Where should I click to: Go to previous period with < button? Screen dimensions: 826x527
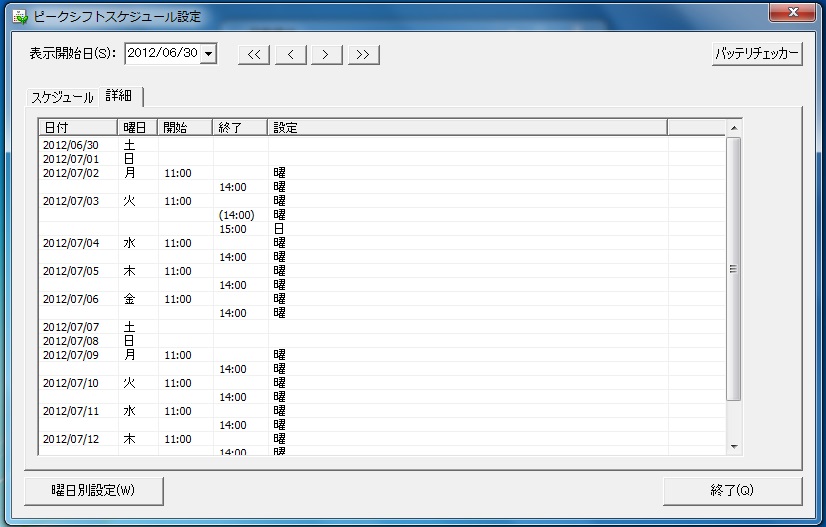290,55
